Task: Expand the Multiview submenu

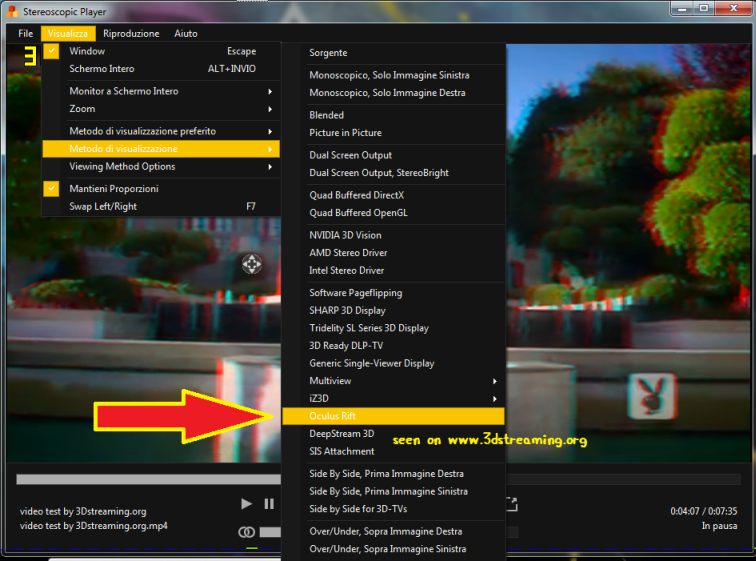Action: click(393, 381)
